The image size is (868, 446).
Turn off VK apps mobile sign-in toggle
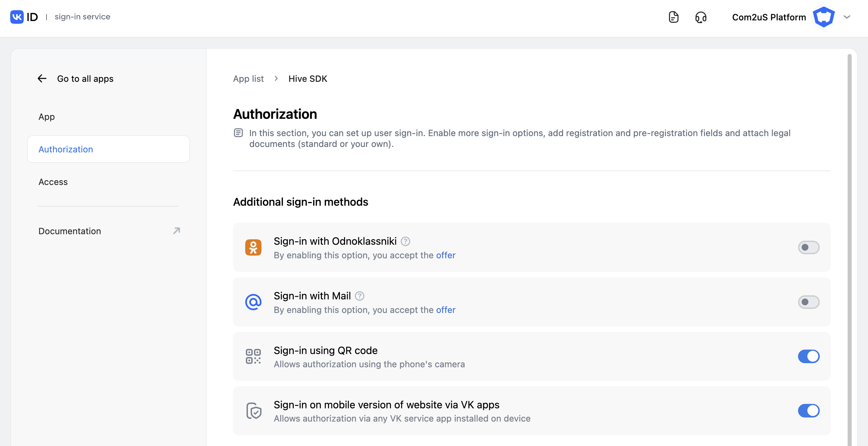point(809,411)
